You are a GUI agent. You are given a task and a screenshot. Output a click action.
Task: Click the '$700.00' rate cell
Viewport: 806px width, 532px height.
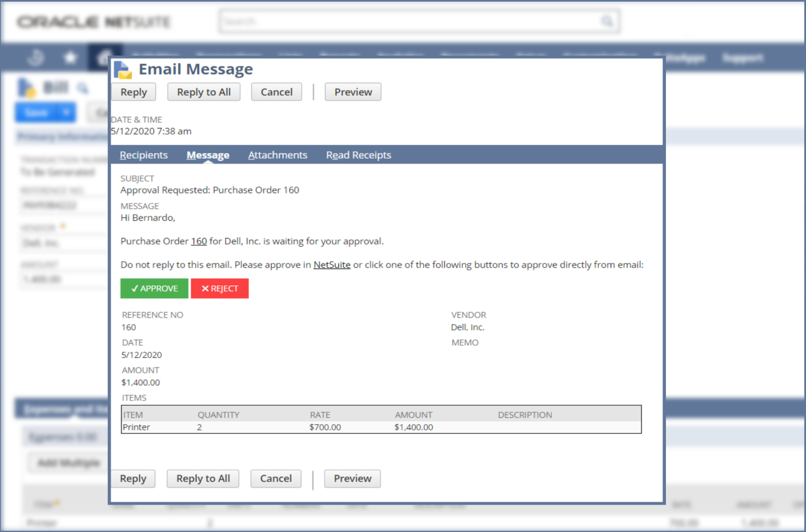pos(325,427)
